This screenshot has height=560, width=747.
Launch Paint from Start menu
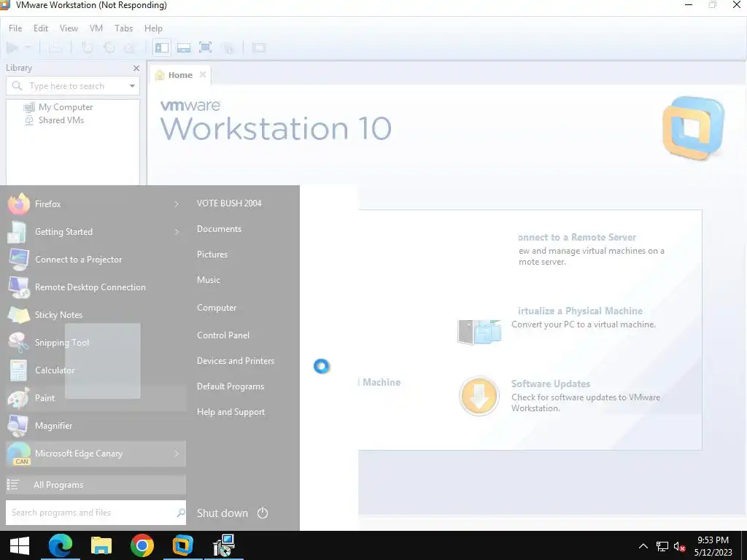pyautogui.click(x=96, y=398)
